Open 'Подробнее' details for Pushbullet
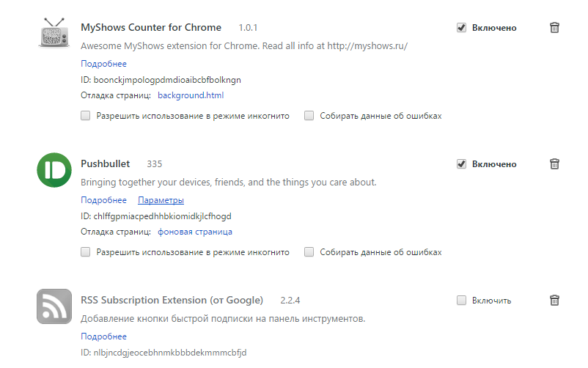The width and height of the screenshot is (588, 368). pos(103,200)
